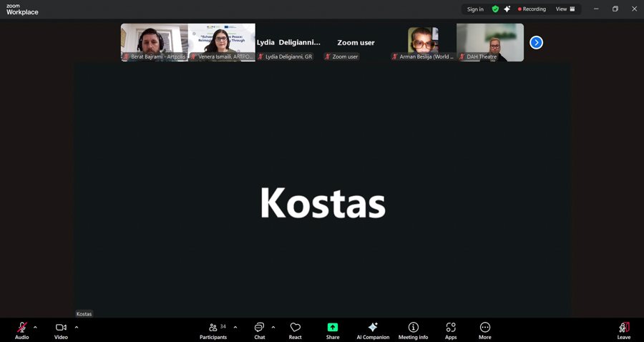Screen dimensions: 644x342
Task: Show next participants with the blue arrow
Action: [536, 42]
